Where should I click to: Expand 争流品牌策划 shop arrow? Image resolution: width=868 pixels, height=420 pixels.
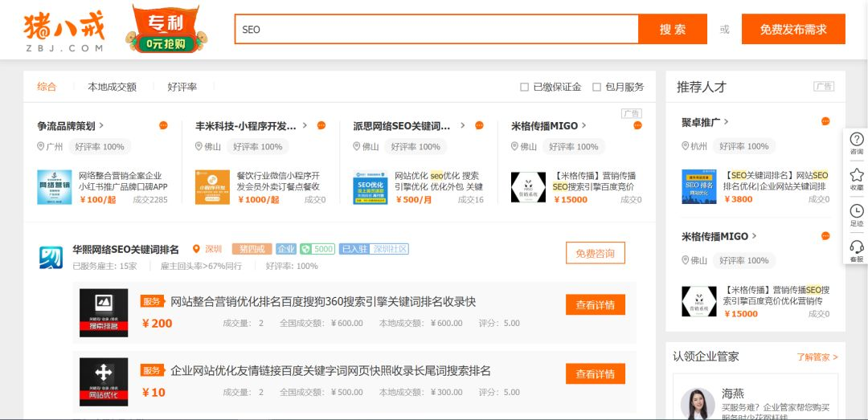point(101,125)
